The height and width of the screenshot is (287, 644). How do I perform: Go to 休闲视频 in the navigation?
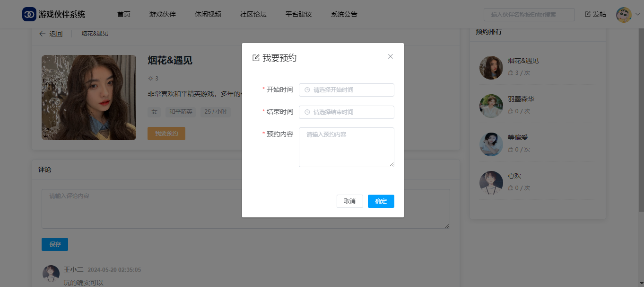coord(208,14)
